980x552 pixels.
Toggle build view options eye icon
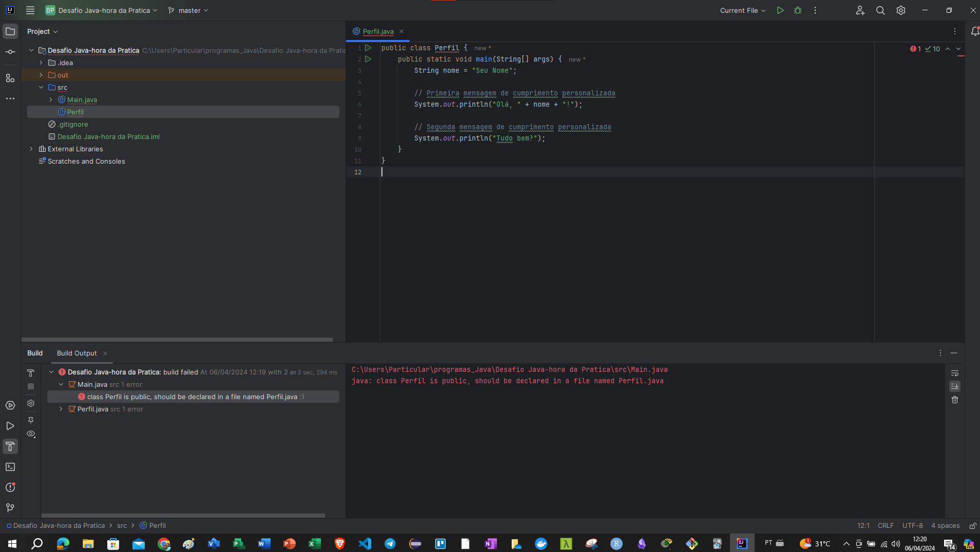(31, 434)
